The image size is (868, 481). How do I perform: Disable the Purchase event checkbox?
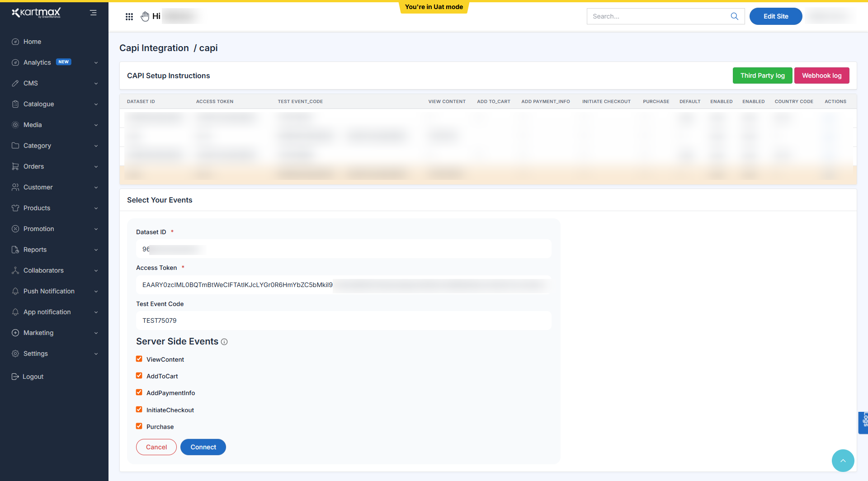click(139, 426)
